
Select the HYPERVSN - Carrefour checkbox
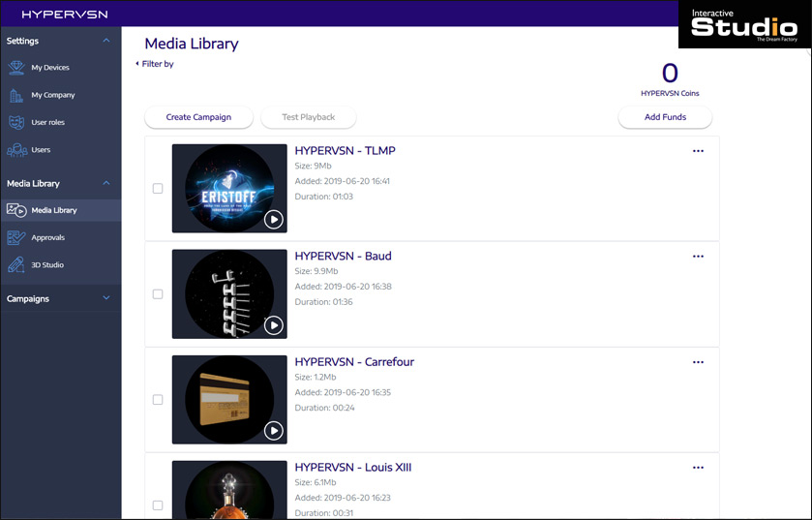pos(158,400)
